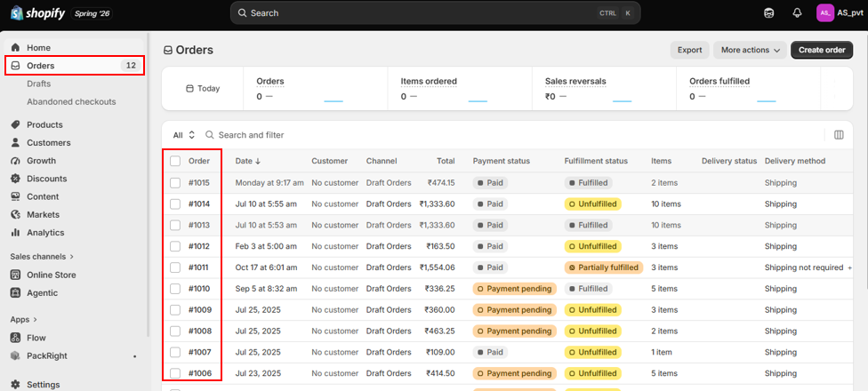Click the Settings gear icon

(15, 385)
